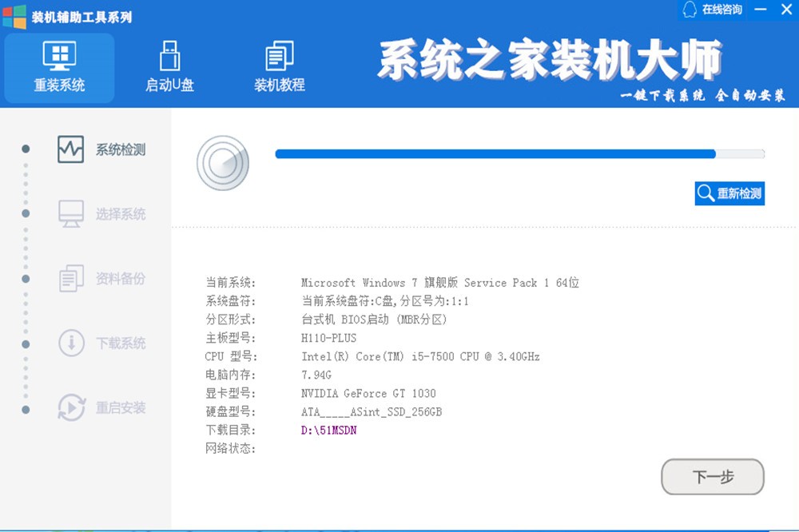
Task: Click the 下载系统 step label
Action: (121, 343)
